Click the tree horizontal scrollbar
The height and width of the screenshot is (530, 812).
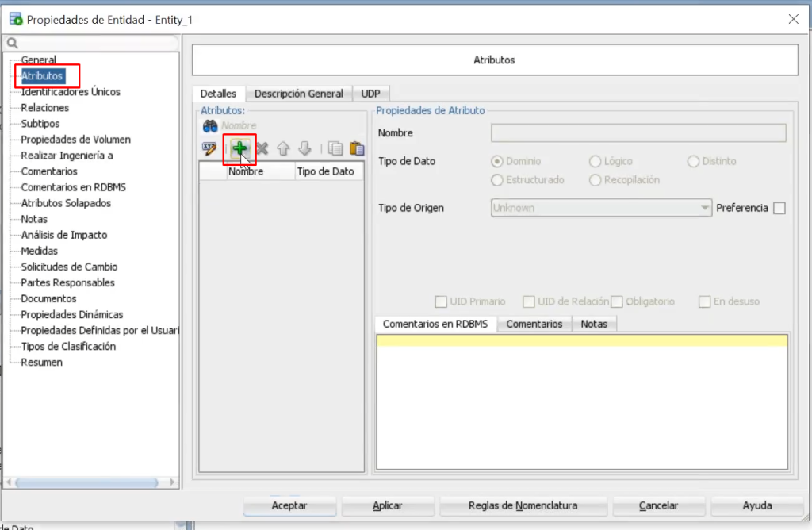coord(86,483)
